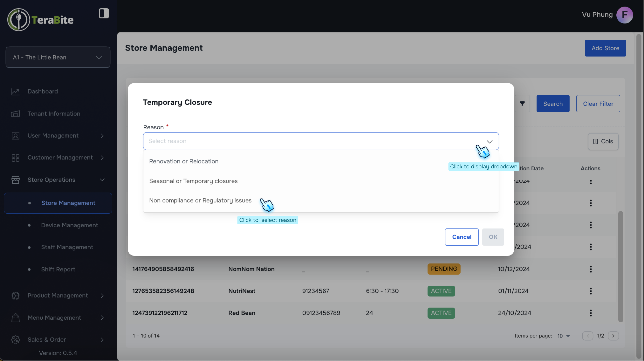
Task: Choose Non compliance or Regulatory issues
Action: 200,200
